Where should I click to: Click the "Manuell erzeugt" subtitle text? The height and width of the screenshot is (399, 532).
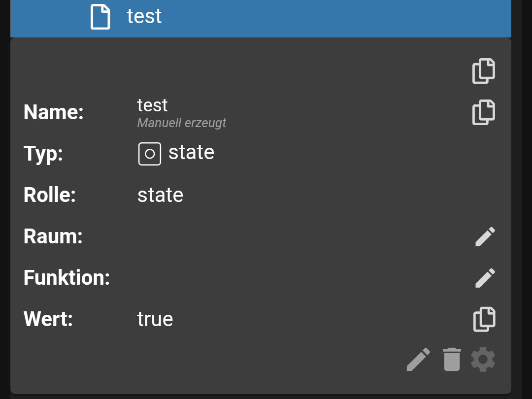[181, 123]
